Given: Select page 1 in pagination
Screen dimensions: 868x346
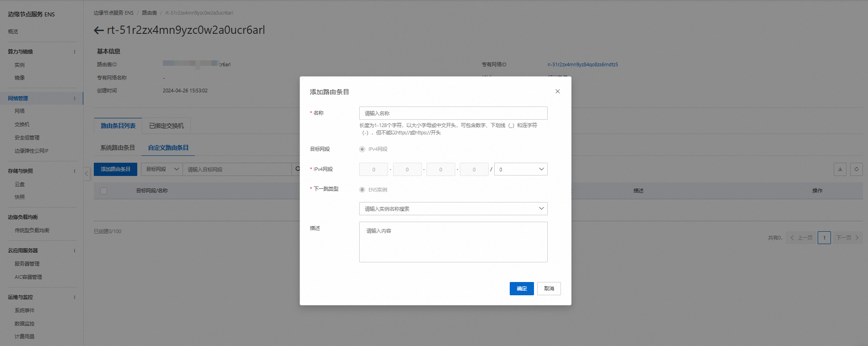Looking at the screenshot, I should pyautogui.click(x=825, y=238).
